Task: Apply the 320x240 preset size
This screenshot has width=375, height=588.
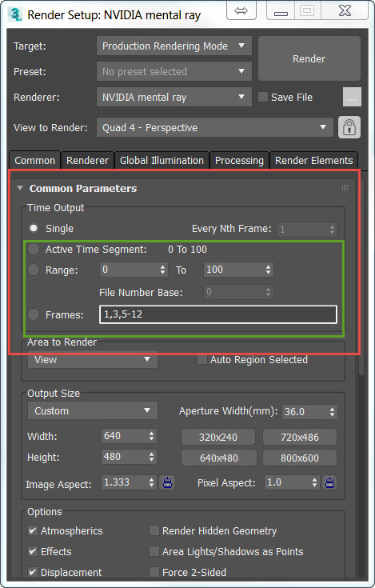Action: 218,438
